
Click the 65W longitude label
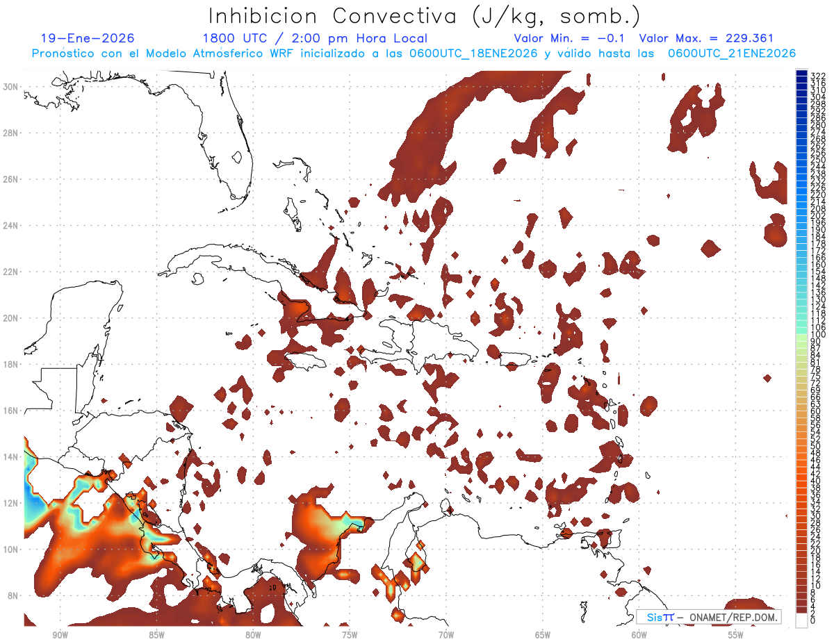543,635
